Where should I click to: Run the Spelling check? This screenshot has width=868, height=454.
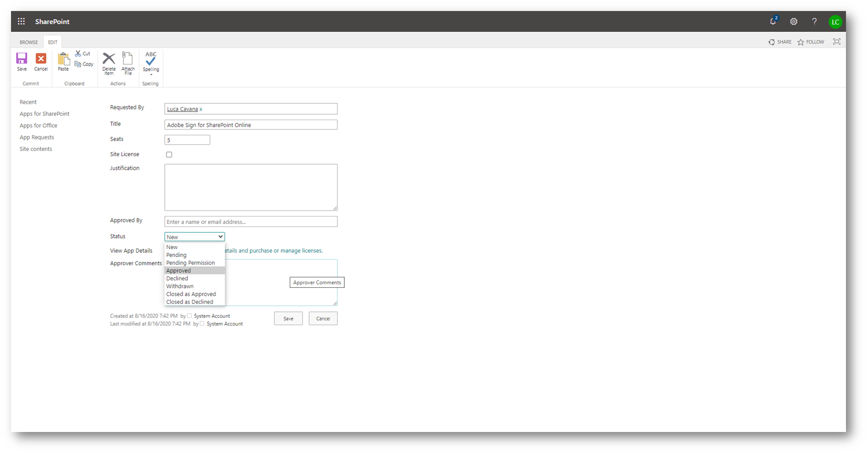[x=151, y=61]
